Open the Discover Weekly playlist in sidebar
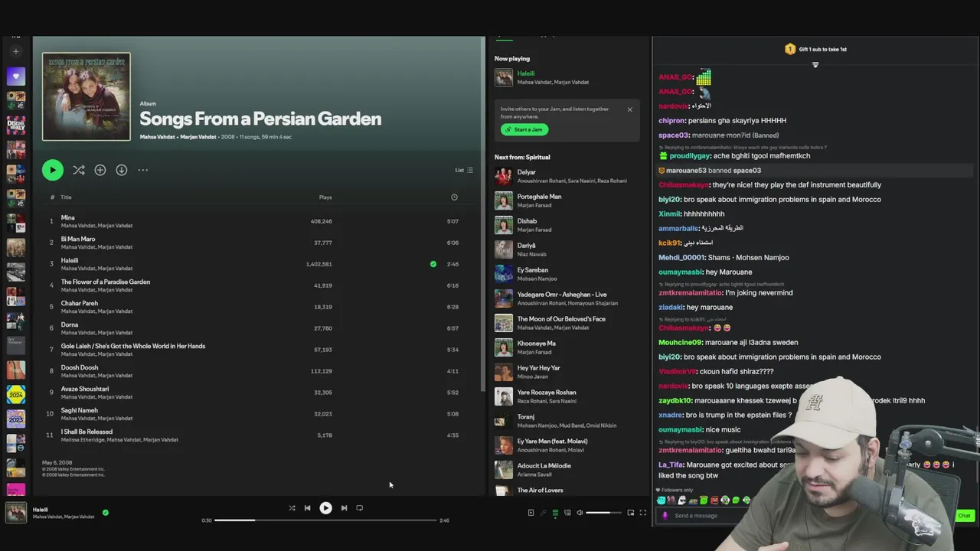 [x=16, y=125]
